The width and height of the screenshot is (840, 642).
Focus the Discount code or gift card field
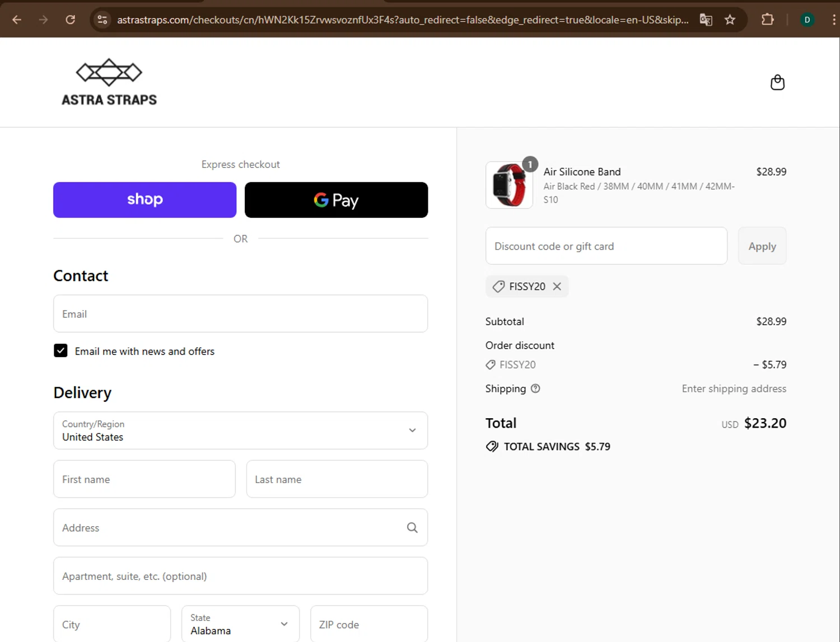pos(606,246)
